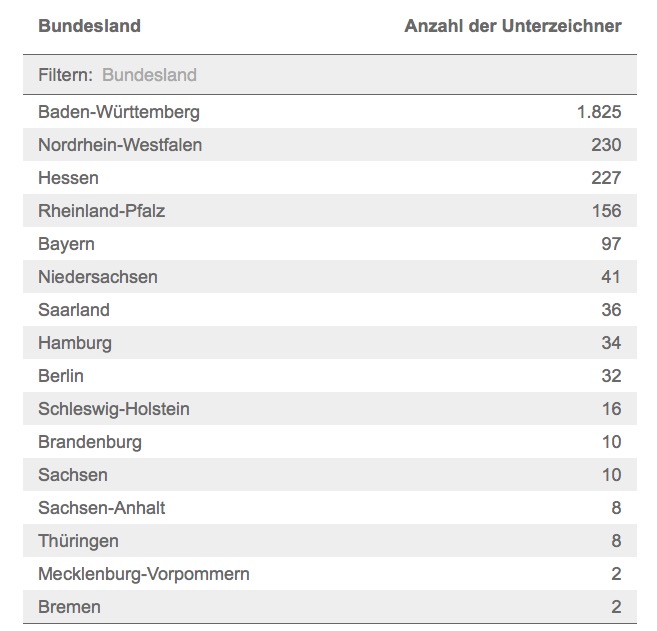Click the Bayern entry
This screenshot has height=631, width=657.
(66, 244)
